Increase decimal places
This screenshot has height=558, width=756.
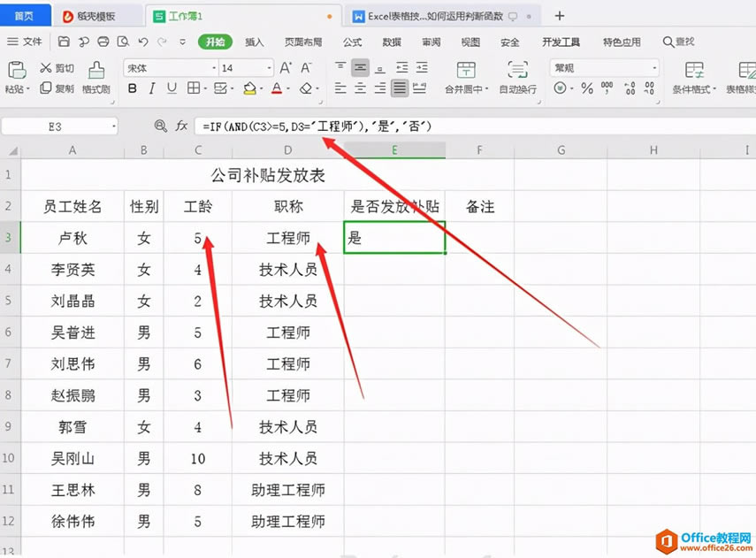(x=630, y=88)
